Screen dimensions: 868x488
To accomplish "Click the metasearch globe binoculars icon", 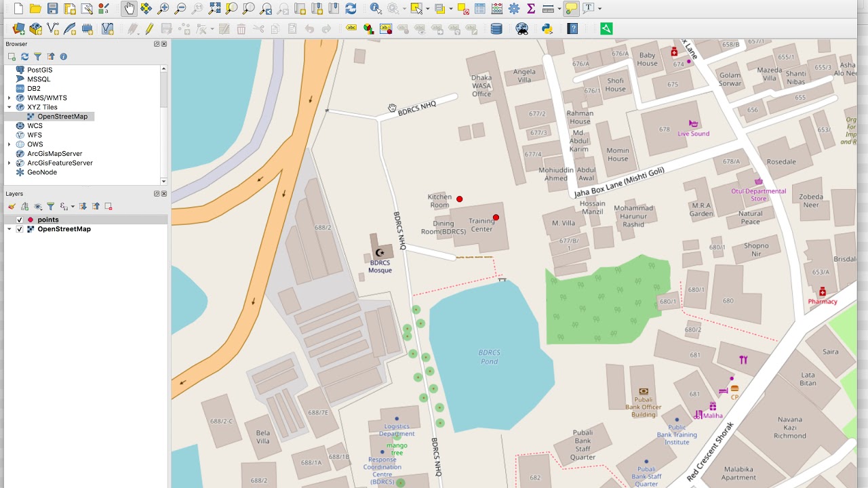I will pos(521,28).
